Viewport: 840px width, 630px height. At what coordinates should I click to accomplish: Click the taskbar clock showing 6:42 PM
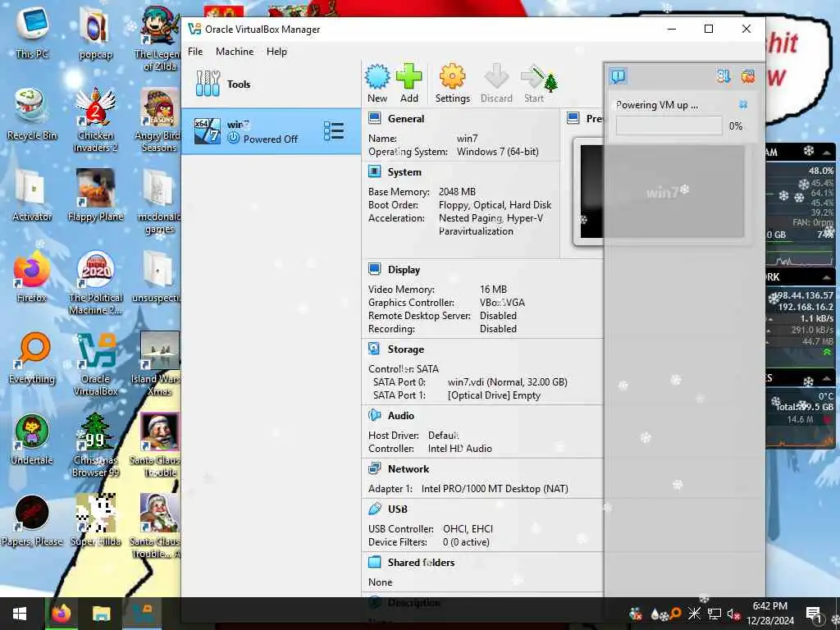[x=770, y=614]
